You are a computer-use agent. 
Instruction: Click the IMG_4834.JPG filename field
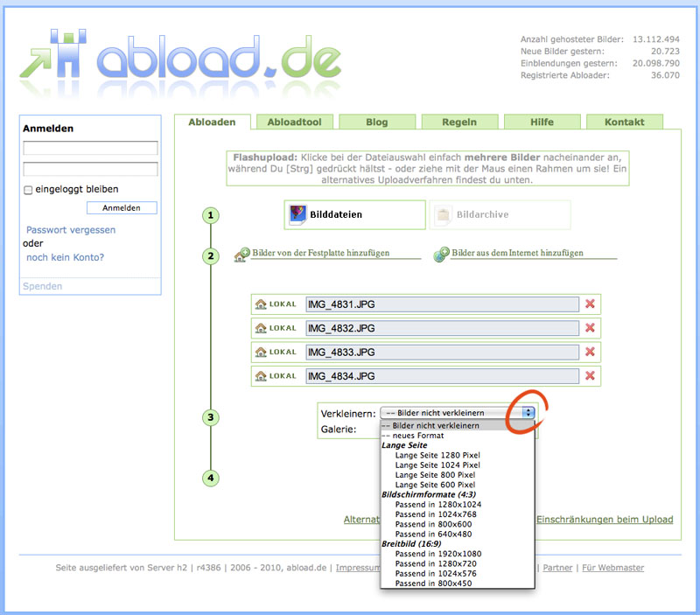443,376
